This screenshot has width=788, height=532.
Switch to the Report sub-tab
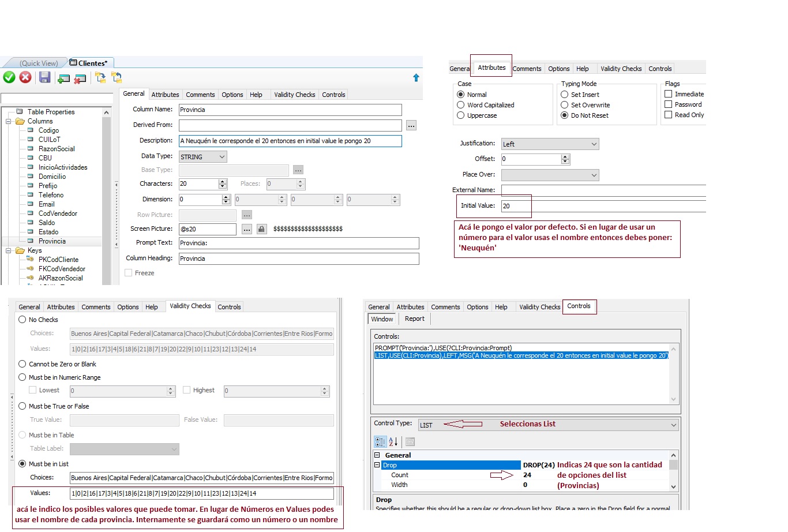click(x=414, y=319)
